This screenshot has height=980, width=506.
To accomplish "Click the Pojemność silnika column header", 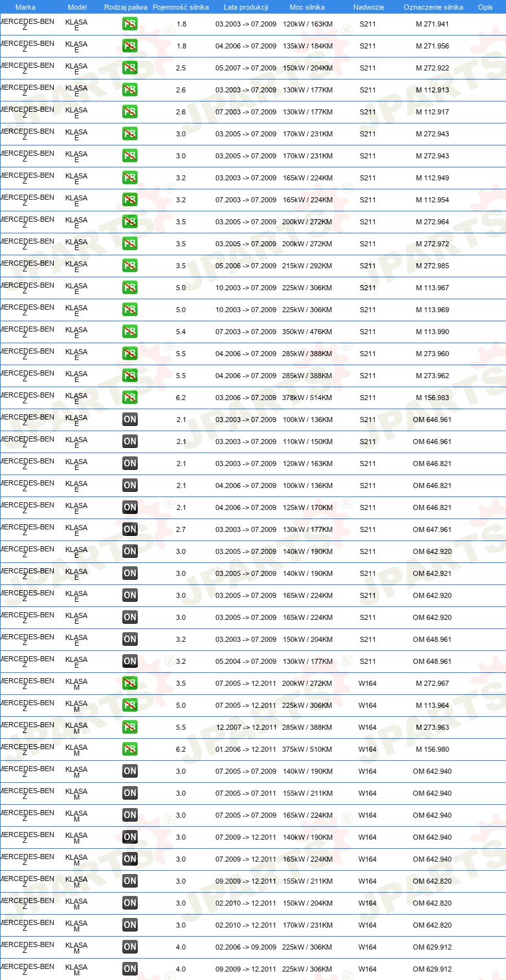I will [181, 7].
